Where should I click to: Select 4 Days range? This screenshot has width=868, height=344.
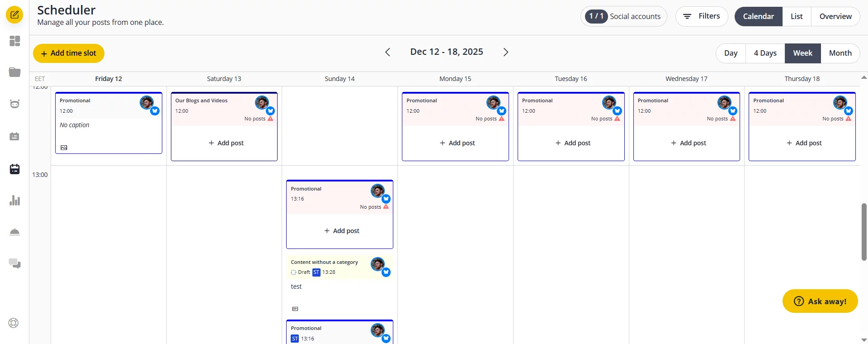coord(765,53)
